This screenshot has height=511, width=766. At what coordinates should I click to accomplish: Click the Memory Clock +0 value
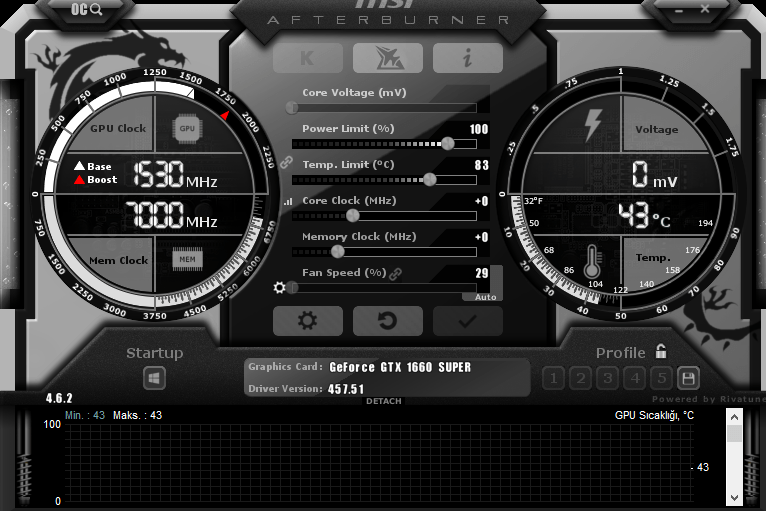[482, 237]
